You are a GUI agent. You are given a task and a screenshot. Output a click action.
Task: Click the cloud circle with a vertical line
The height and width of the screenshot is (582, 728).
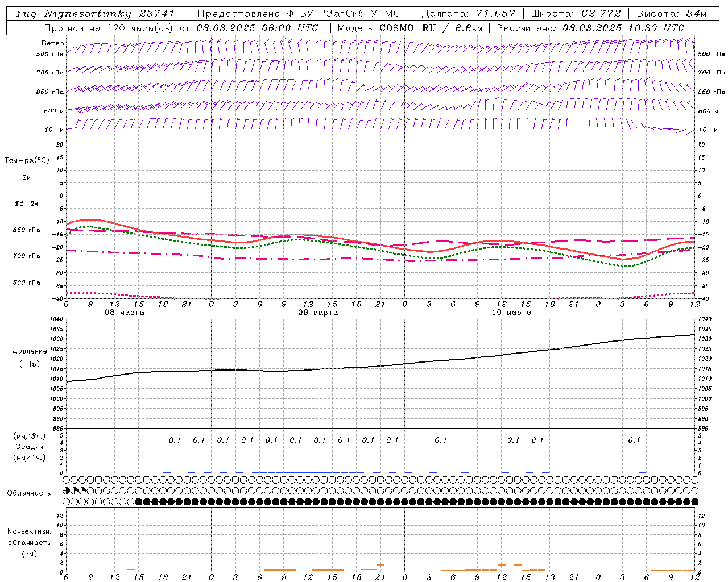(90, 490)
